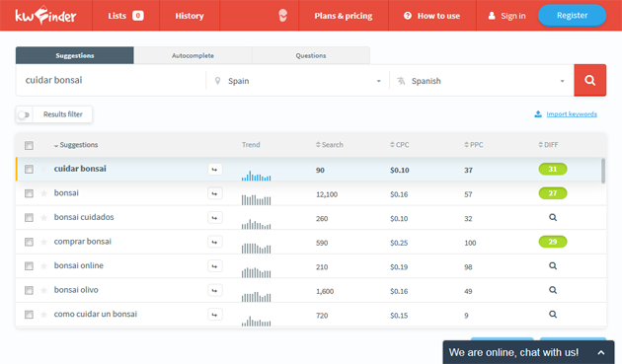Switch to the Suggestions tab

75,55
